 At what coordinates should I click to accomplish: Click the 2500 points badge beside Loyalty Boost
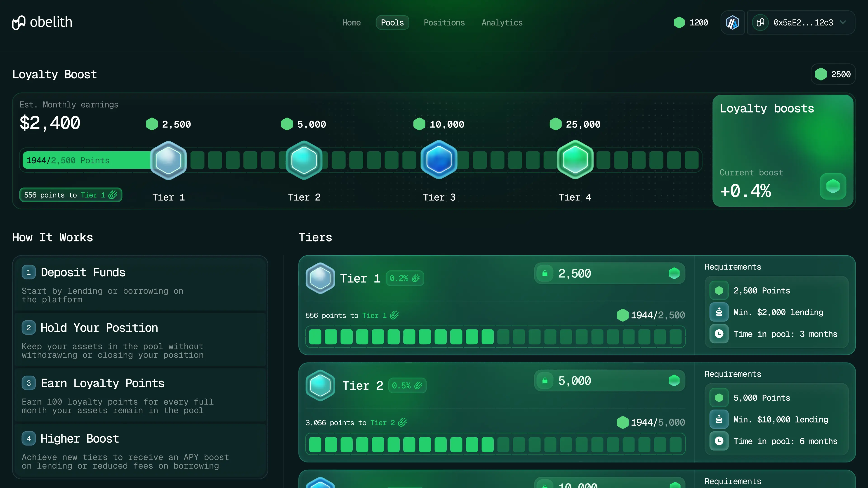[x=833, y=74]
